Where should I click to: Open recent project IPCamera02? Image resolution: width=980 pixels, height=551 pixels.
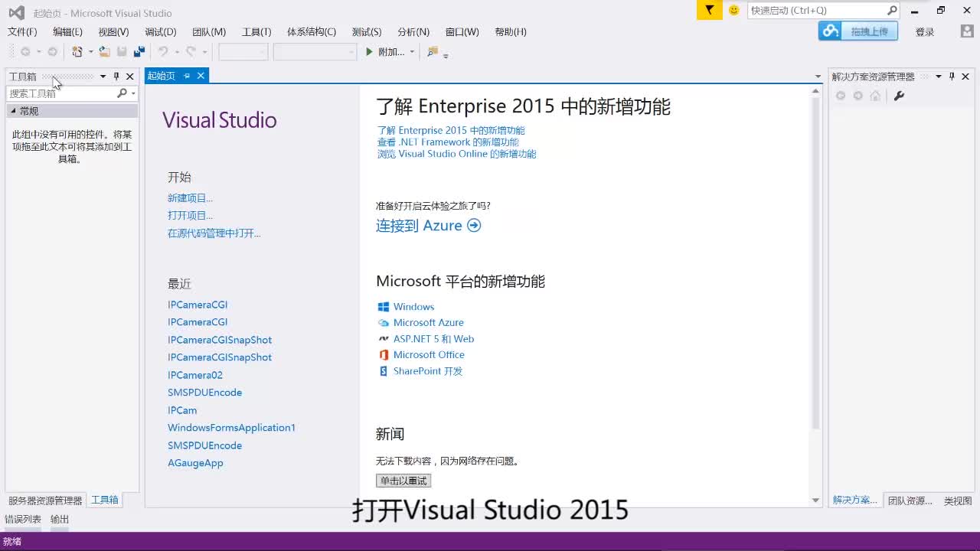[x=195, y=375]
